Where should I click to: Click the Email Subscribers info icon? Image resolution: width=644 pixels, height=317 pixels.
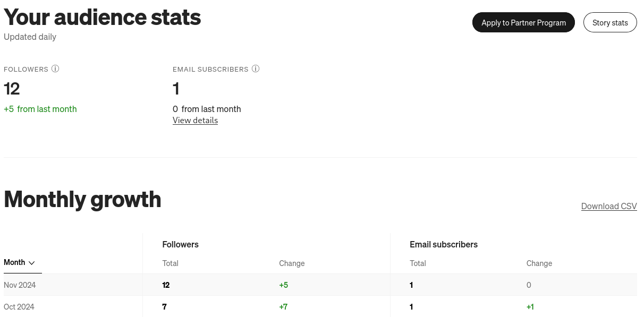pyautogui.click(x=256, y=69)
